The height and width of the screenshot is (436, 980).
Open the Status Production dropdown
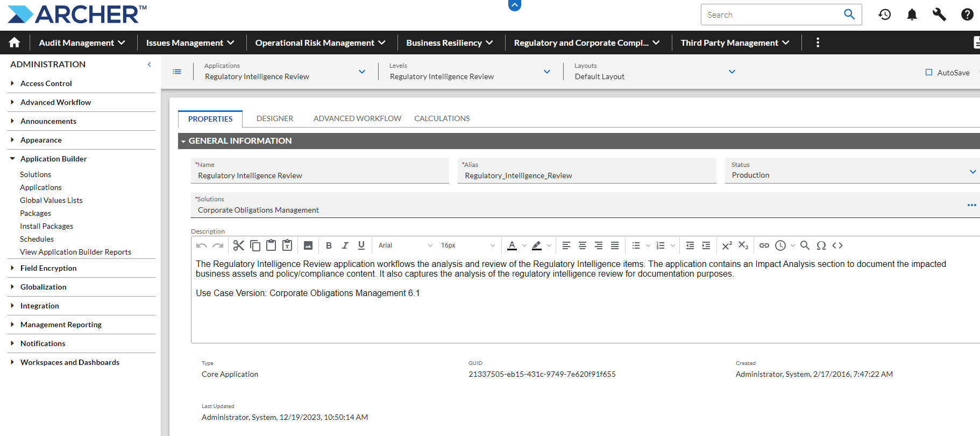[x=972, y=172]
